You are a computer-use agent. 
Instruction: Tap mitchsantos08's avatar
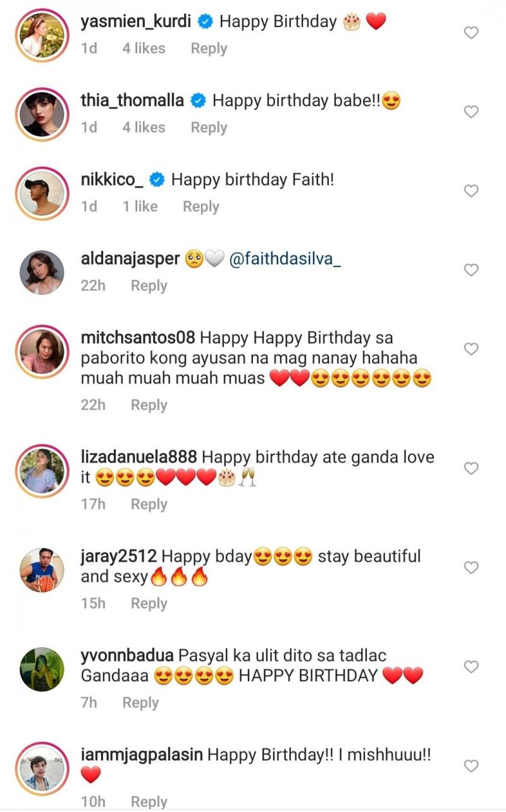point(42,352)
